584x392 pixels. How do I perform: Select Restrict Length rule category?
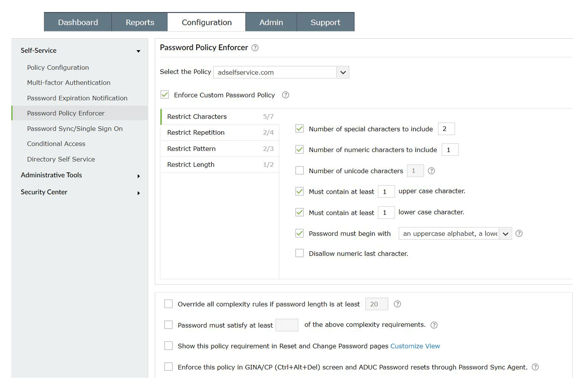point(220,164)
